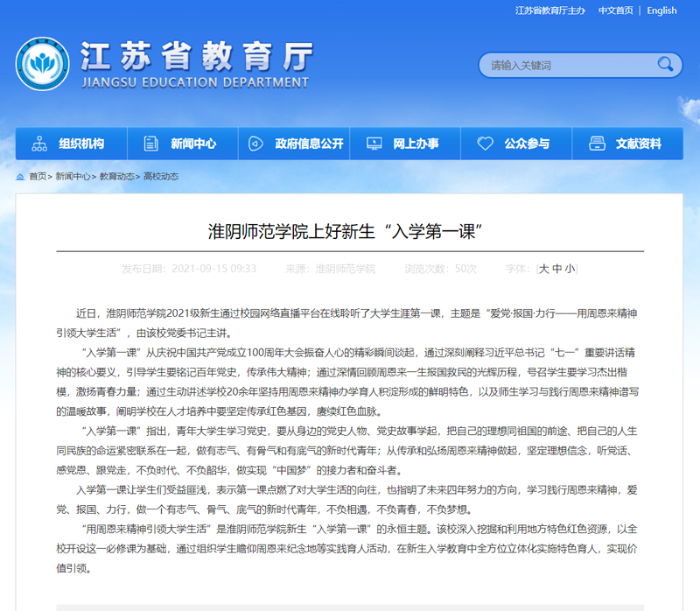Click the JIANGSU EDUCATION DEPARTMENT subtitle
The width and height of the screenshot is (700, 611).
point(195,82)
